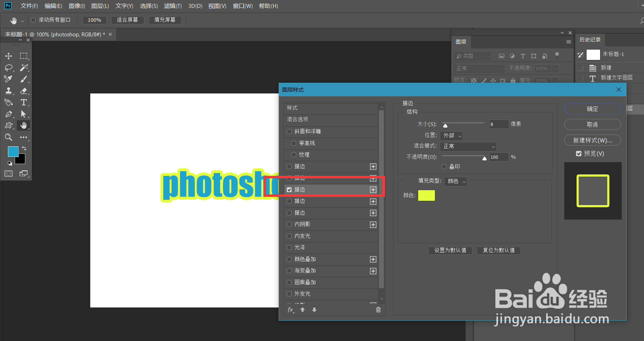Select the Hand tool in toolbox
The height and width of the screenshot is (341, 644).
coord(24,125)
